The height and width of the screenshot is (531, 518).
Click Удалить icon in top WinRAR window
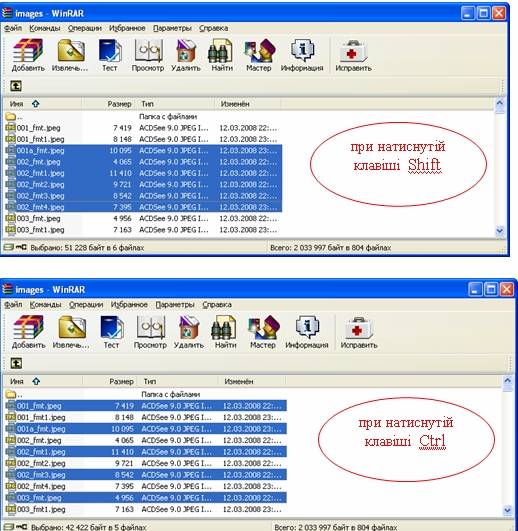tap(186, 51)
